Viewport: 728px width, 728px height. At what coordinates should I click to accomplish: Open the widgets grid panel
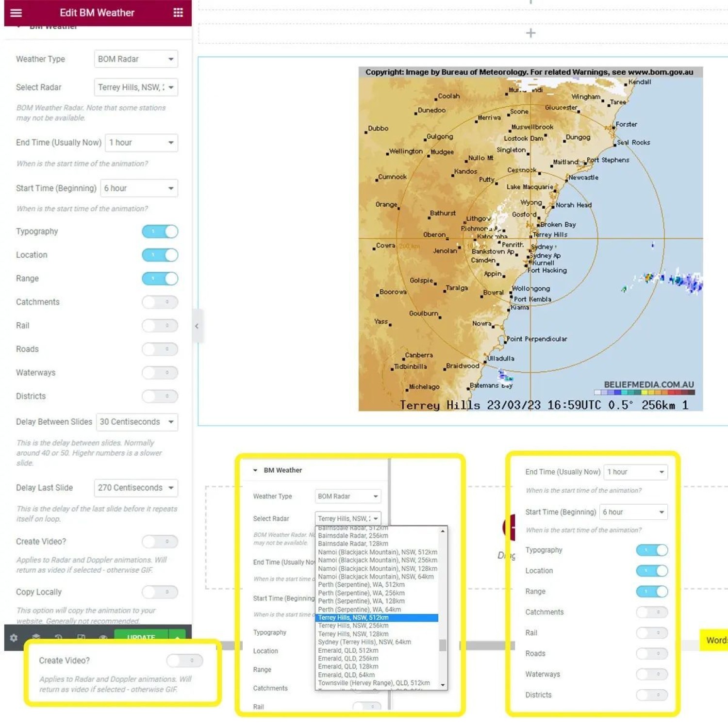tap(178, 13)
